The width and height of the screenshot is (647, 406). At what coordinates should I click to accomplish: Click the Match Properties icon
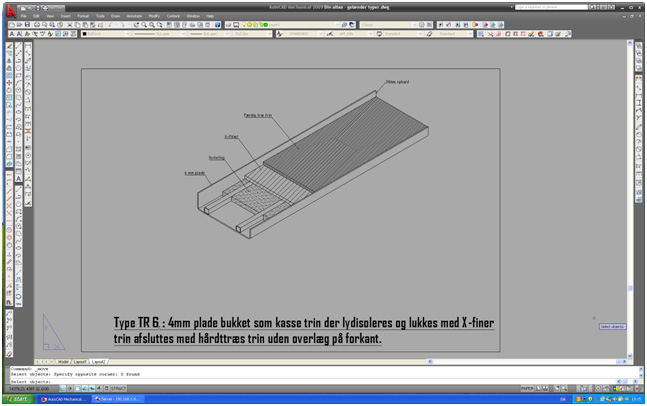tap(93, 25)
